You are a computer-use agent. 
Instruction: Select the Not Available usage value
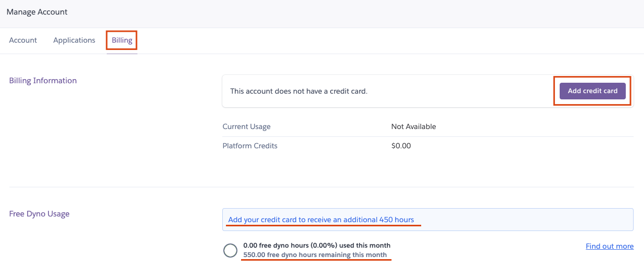[413, 126]
